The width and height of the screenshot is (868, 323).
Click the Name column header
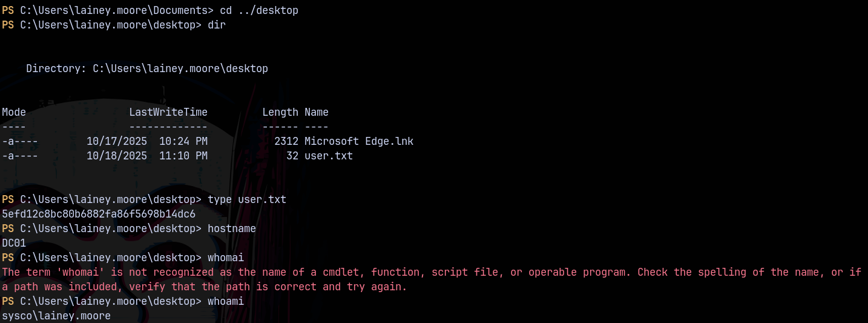coord(316,112)
